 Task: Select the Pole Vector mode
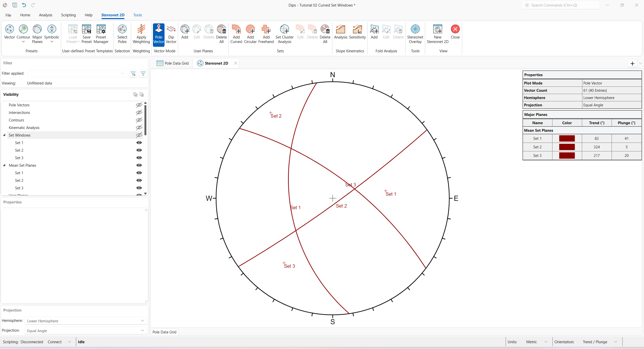pyautogui.click(x=158, y=34)
